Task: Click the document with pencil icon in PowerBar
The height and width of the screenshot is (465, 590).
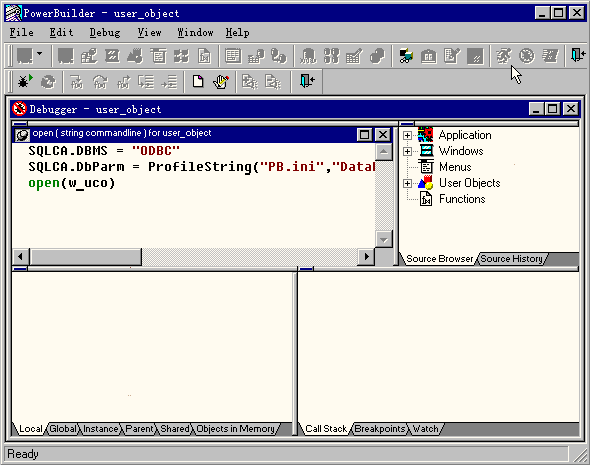Action: pyautogui.click(x=452, y=56)
